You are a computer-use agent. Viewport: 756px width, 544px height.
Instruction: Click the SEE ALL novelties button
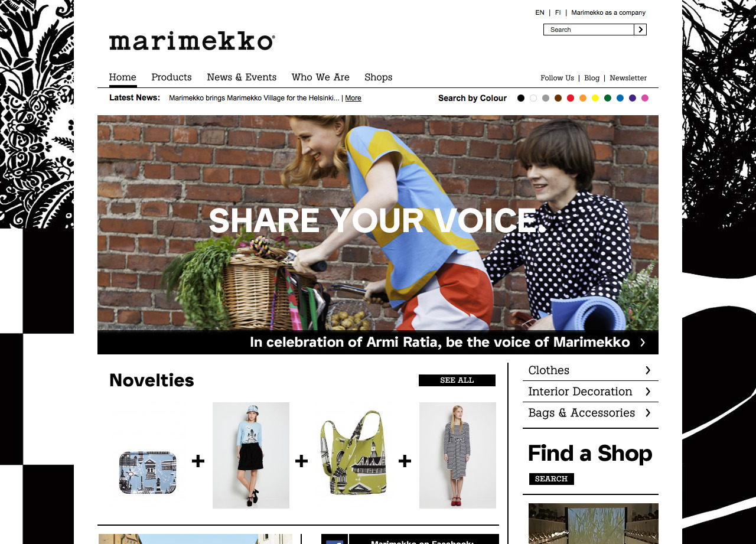[457, 380]
